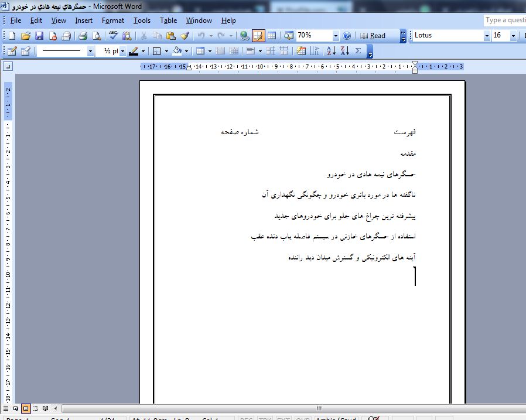Select the Format Painter brush
The width and height of the screenshot is (526, 420).
click(185, 36)
